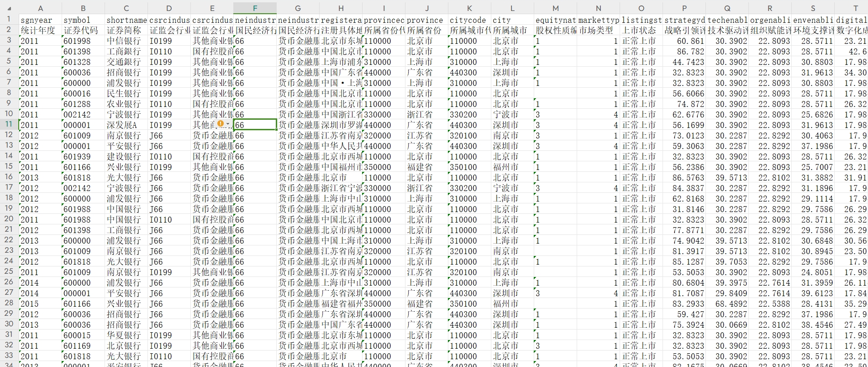Select the cell with code 601169
This screenshot has width=868, height=367.
click(x=83, y=346)
